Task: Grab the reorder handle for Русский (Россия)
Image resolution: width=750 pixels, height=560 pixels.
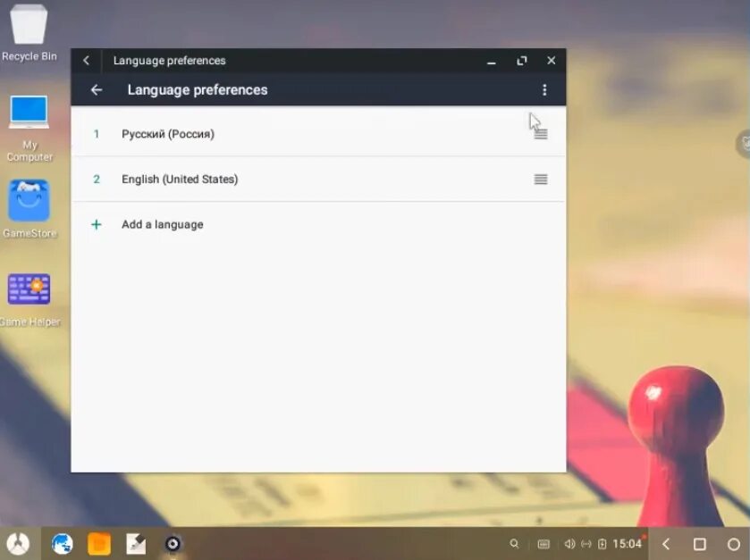Action: 541,134
